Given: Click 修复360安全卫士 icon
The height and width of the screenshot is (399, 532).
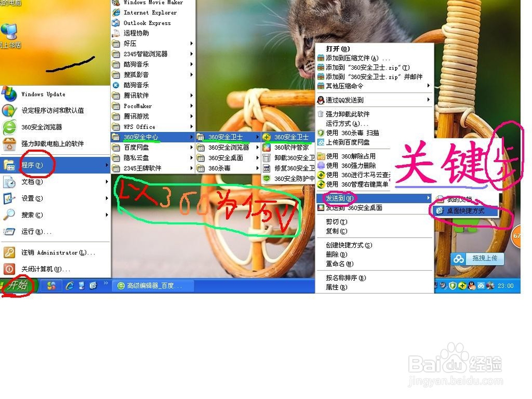Looking at the screenshot, I should pos(267,168).
